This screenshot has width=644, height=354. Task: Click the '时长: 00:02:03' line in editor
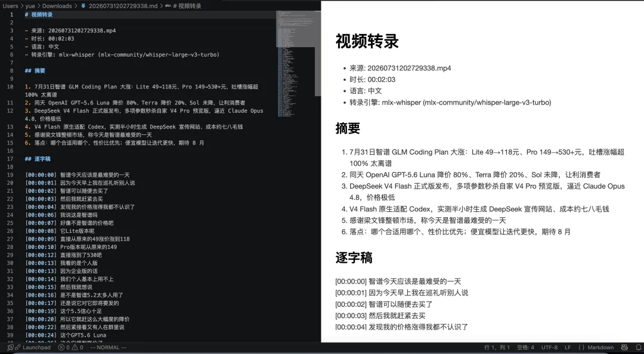coord(49,39)
